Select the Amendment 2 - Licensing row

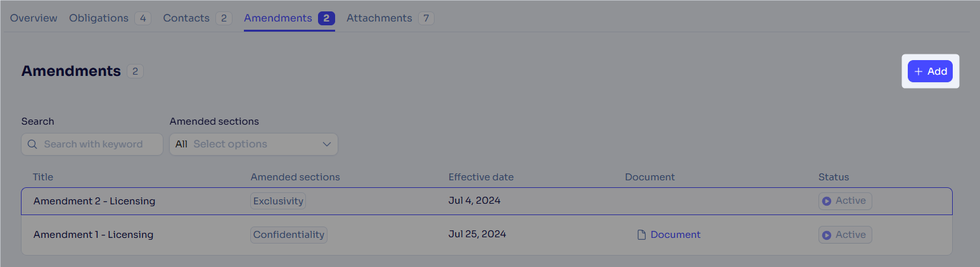pyautogui.click(x=94, y=201)
